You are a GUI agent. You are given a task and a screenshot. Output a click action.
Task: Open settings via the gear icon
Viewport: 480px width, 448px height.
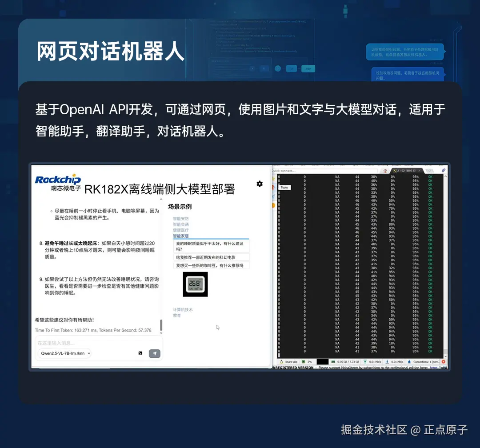260,184
